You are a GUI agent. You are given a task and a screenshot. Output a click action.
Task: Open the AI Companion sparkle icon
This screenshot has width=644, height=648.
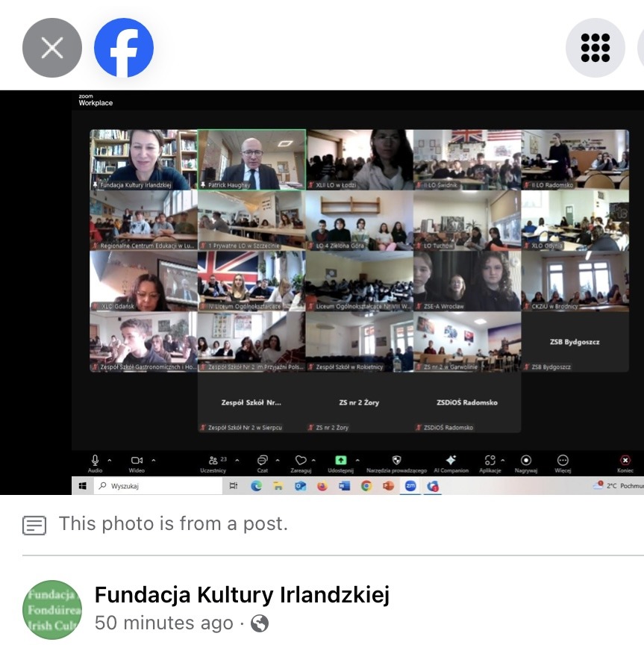(x=451, y=461)
